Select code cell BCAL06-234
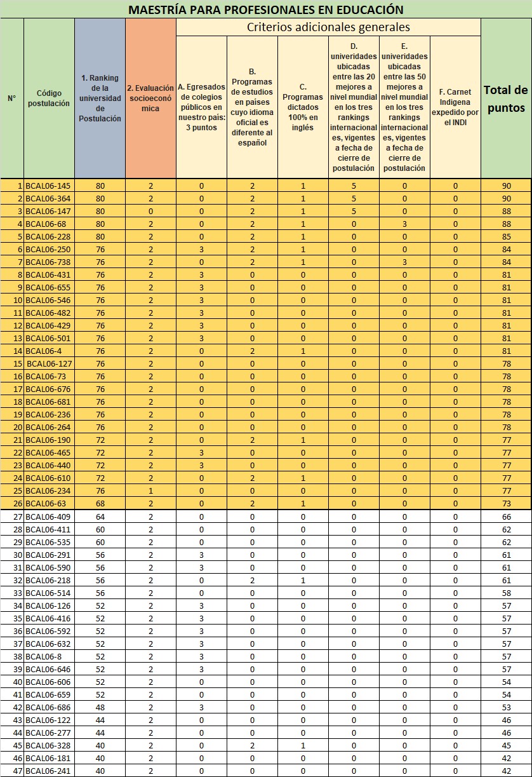This screenshot has height=777, width=532. tap(49, 490)
